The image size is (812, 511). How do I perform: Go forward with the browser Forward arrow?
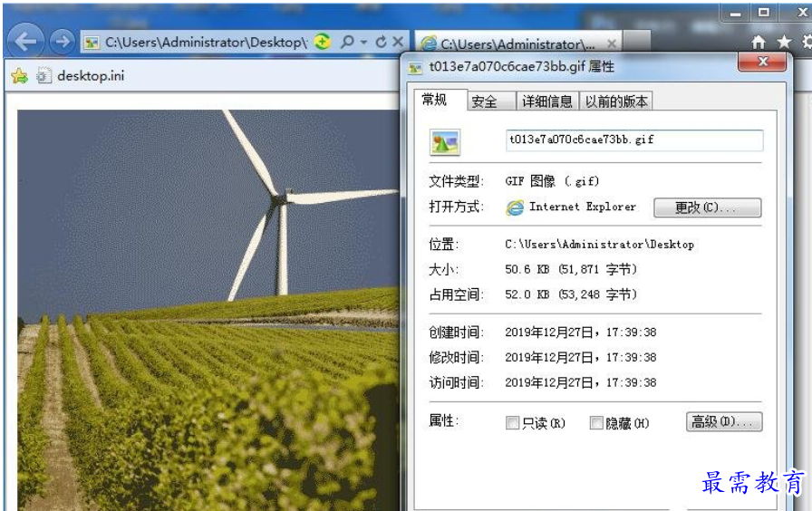[63, 42]
